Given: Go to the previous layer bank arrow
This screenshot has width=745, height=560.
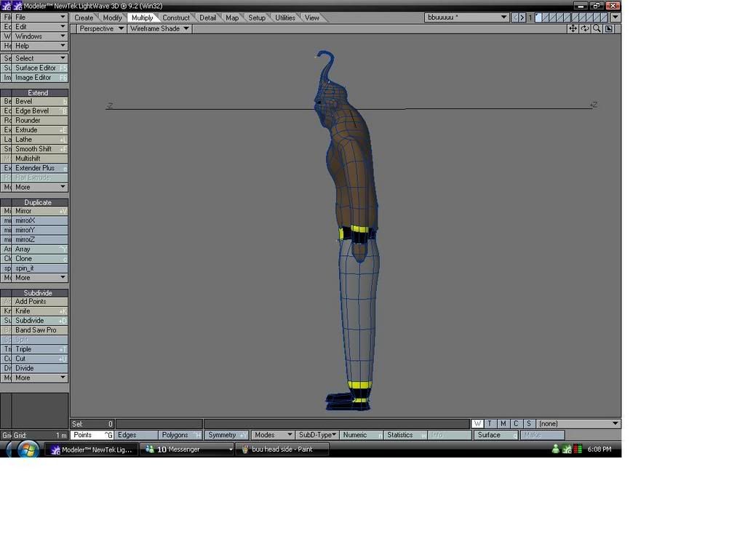Looking at the screenshot, I should point(515,17).
